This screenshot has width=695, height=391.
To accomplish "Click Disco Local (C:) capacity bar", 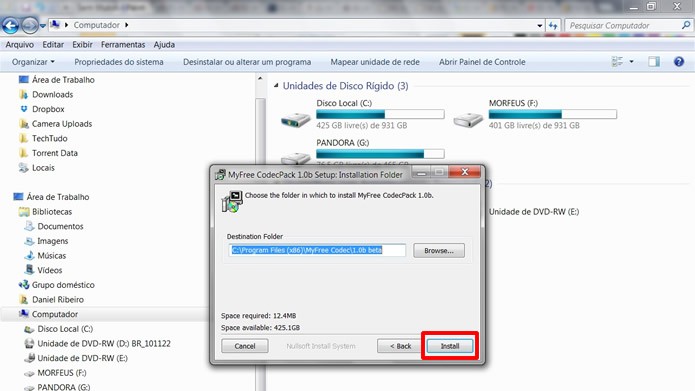I will click(380, 114).
